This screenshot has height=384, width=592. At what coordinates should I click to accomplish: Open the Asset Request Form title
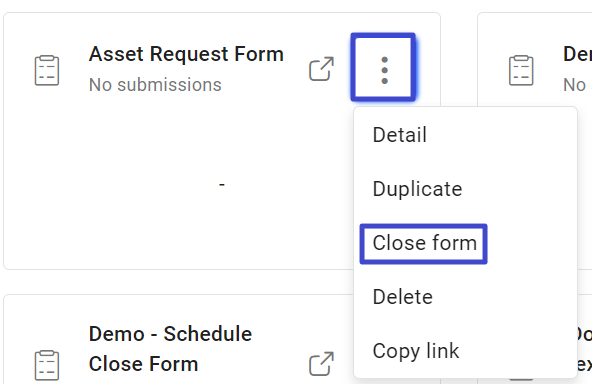point(186,54)
